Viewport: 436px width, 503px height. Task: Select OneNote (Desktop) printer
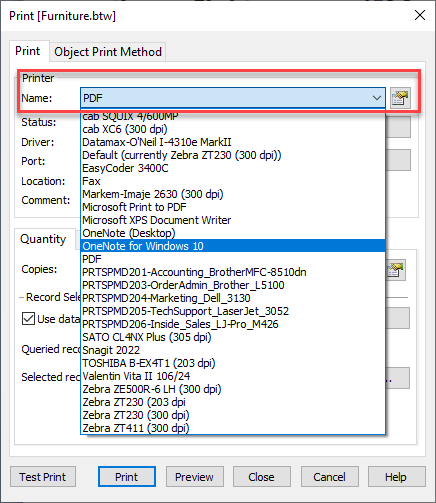point(233,233)
